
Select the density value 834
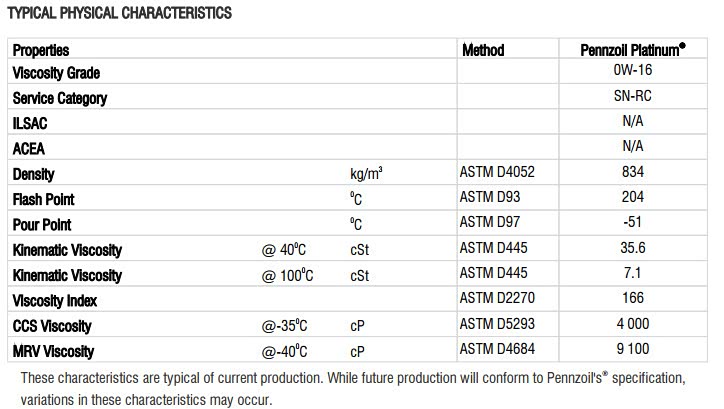(632, 173)
